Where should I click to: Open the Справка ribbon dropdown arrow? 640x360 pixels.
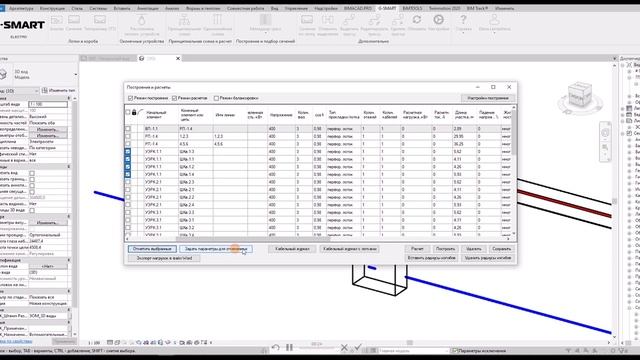[463, 33]
